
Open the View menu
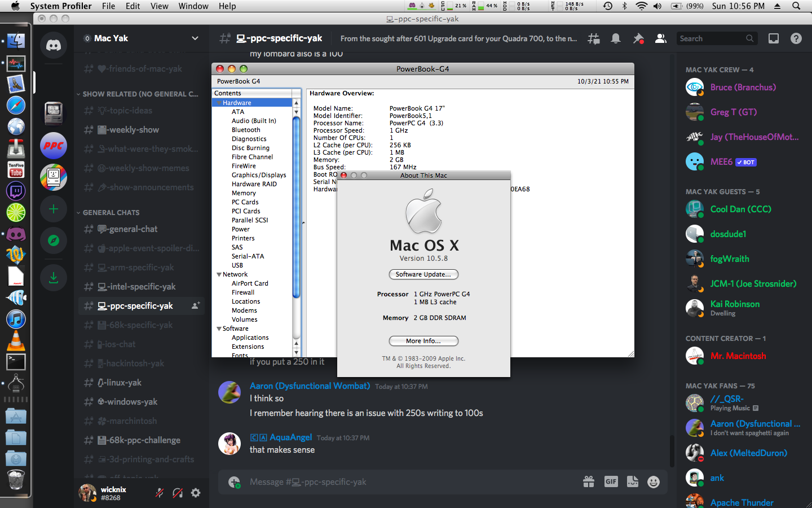[x=159, y=6]
